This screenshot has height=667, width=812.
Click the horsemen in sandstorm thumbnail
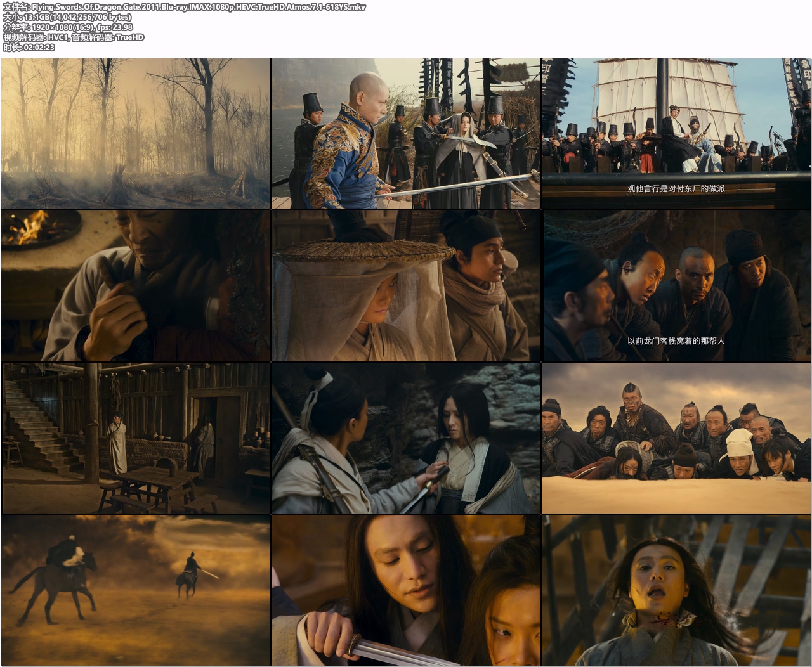pos(136,590)
